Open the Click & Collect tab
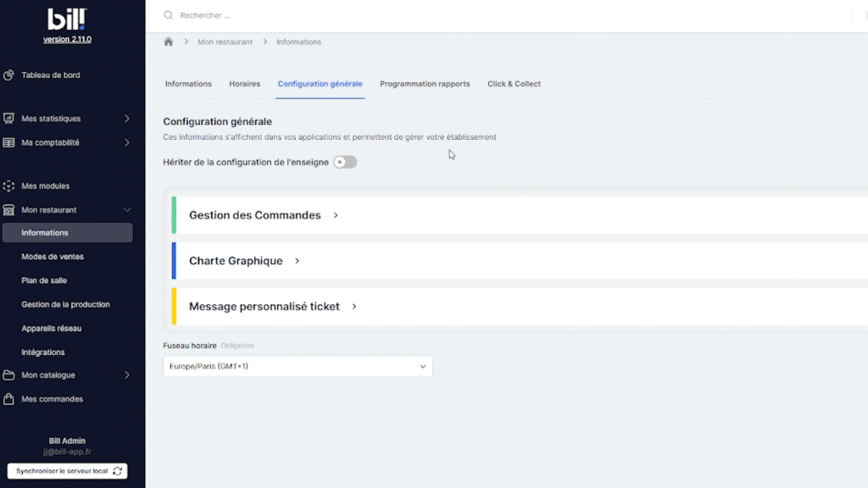Viewport: 868px width, 488px height. click(514, 84)
